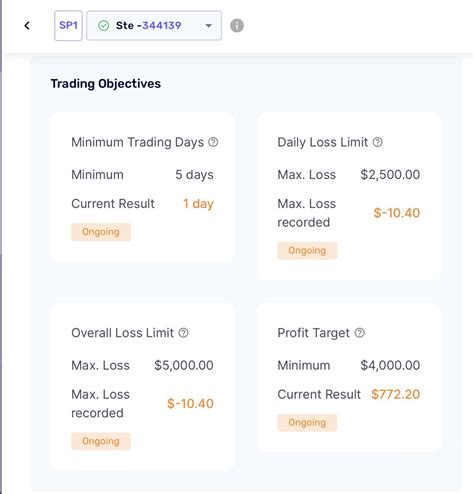Click Ongoing badge in Profit Target card

coord(307,423)
